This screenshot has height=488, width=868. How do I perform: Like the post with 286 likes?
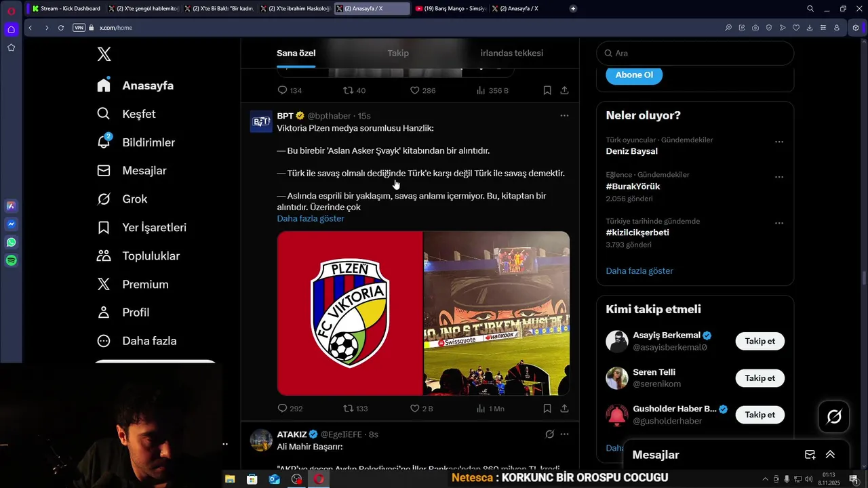(x=415, y=90)
